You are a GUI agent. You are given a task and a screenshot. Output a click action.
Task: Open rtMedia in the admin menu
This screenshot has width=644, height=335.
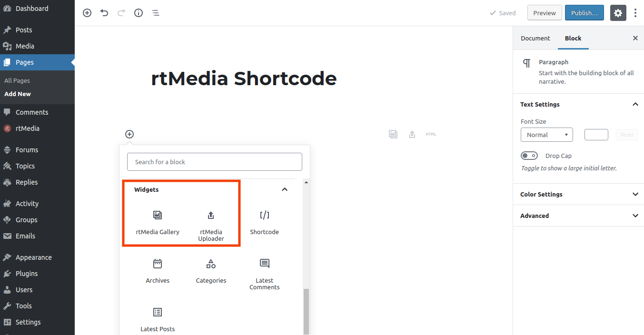[x=28, y=128]
